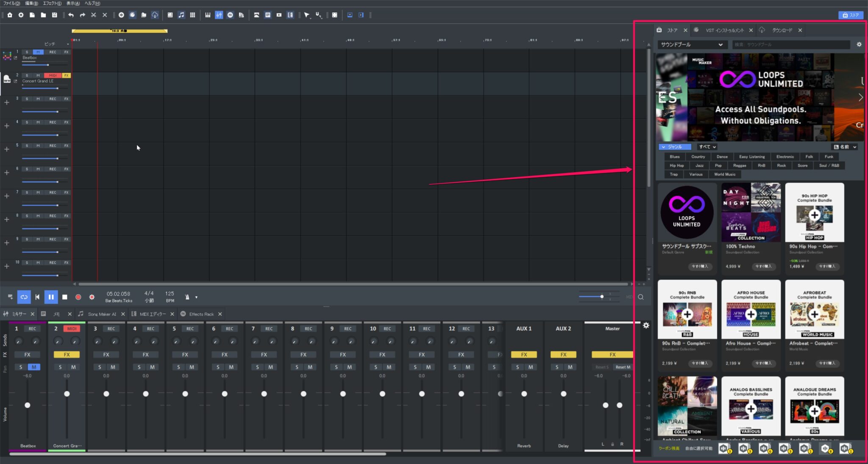Click 今すぐ購入 for 100% Techno soundpool
The height and width of the screenshot is (464, 868).
(x=764, y=267)
